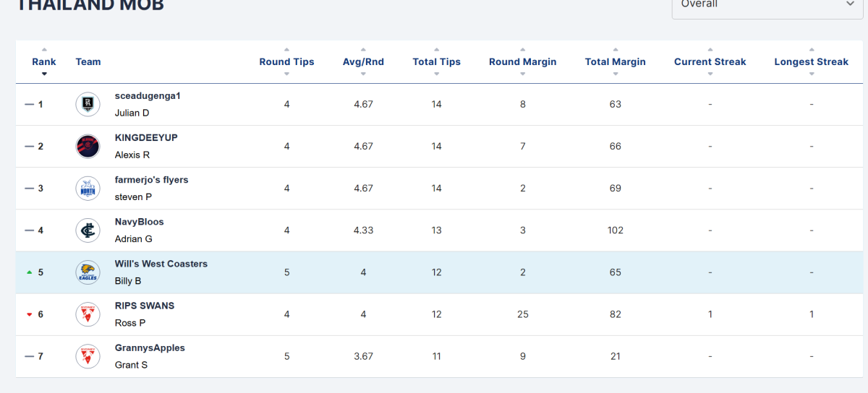Click North Melbourne logo beside farmerjo's flyers
Screen dimensions: 868x393
[88, 189]
